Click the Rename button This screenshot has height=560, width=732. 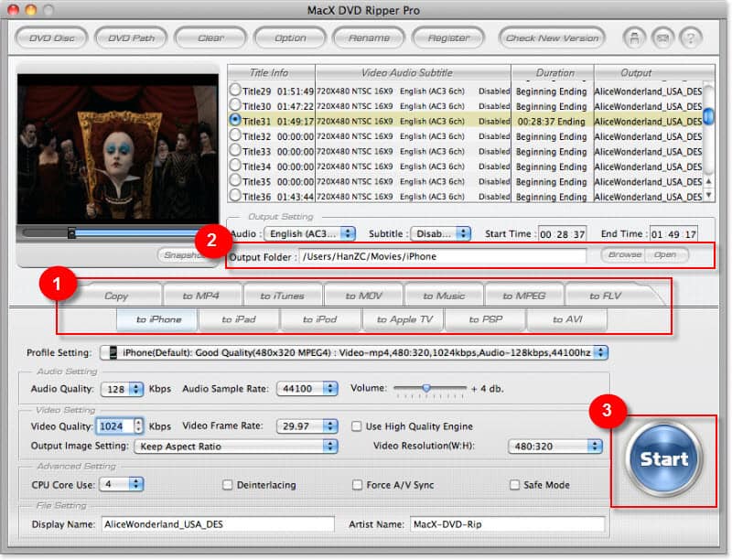click(x=370, y=38)
